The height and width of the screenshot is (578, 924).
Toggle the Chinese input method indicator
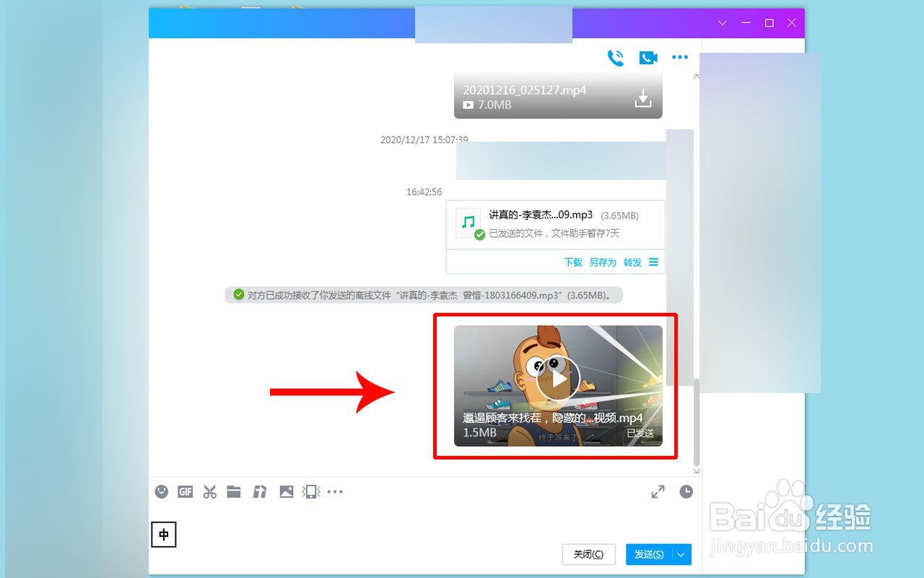coord(164,535)
